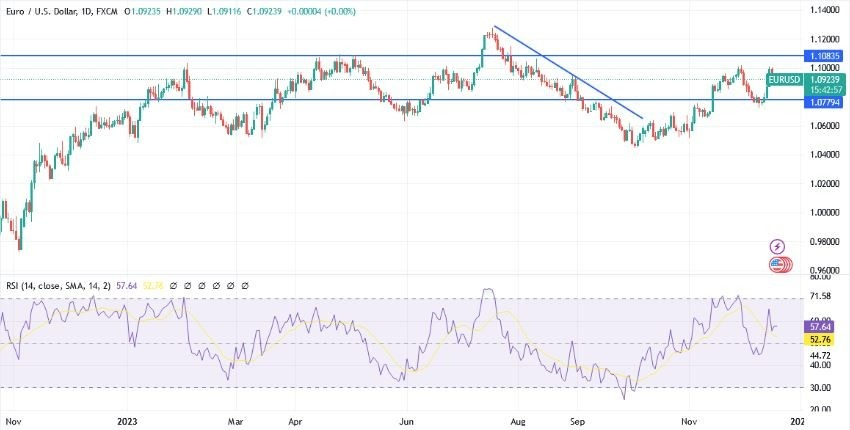
Task: Click the 0.98000 price axis label
Action: tap(825, 242)
